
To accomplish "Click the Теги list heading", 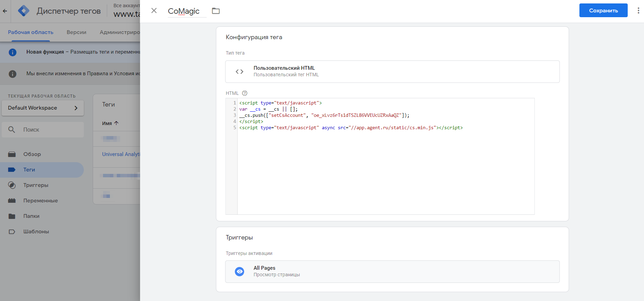I will click(x=109, y=104).
